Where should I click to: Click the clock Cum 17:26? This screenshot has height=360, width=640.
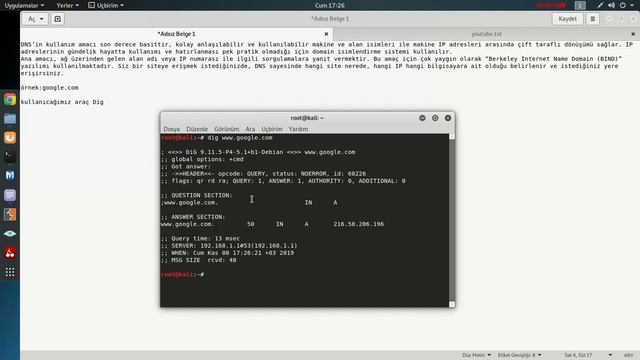(329, 5)
